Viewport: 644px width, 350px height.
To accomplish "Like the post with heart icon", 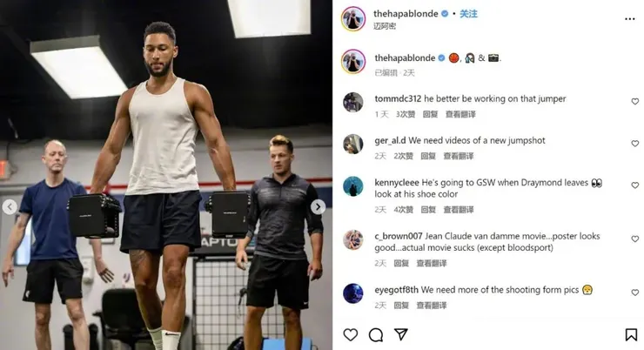I will click(x=351, y=335).
